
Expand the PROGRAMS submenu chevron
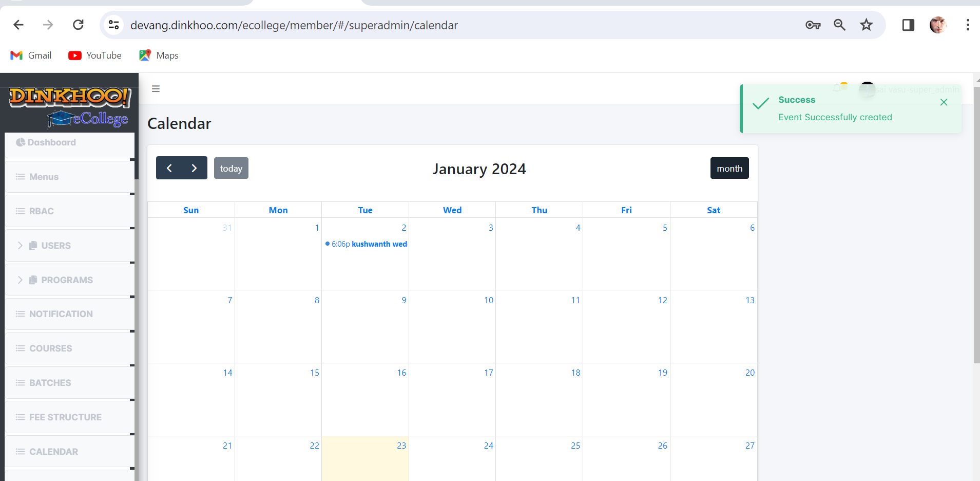click(x=20, y=280)
